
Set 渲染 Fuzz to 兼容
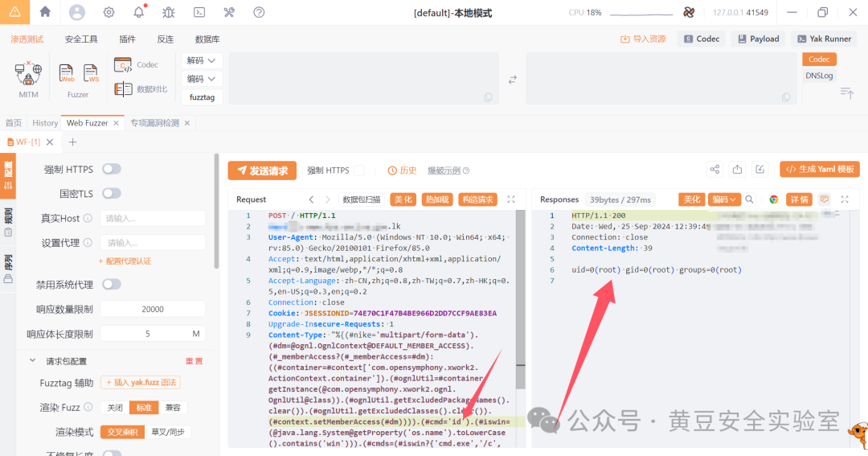(173, 408)
